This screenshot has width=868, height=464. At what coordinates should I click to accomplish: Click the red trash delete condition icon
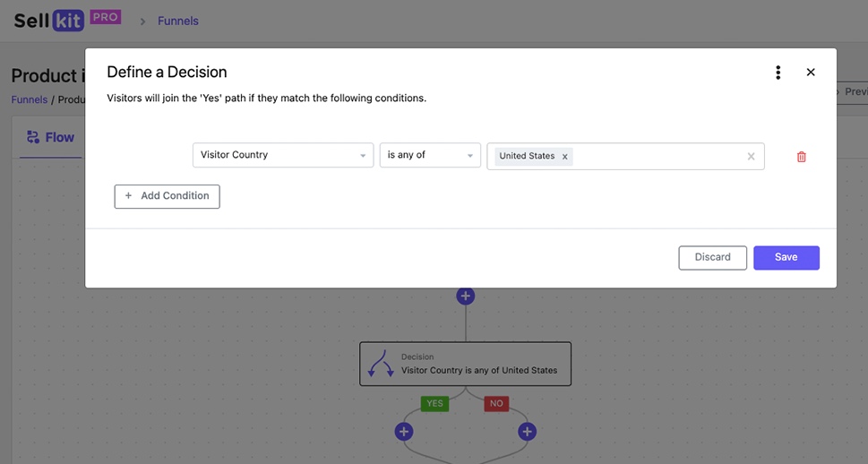click(x=801, y=157)
